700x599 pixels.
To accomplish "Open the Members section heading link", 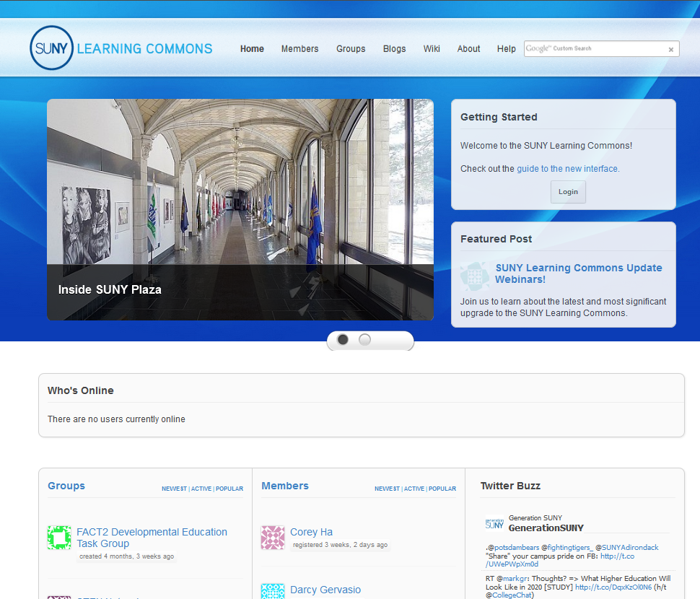I will tap(285, 486).
